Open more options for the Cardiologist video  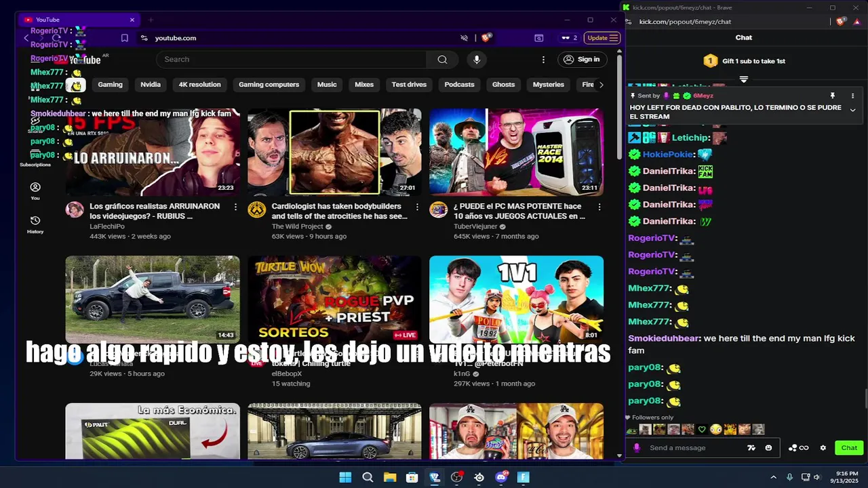[417, 207]
